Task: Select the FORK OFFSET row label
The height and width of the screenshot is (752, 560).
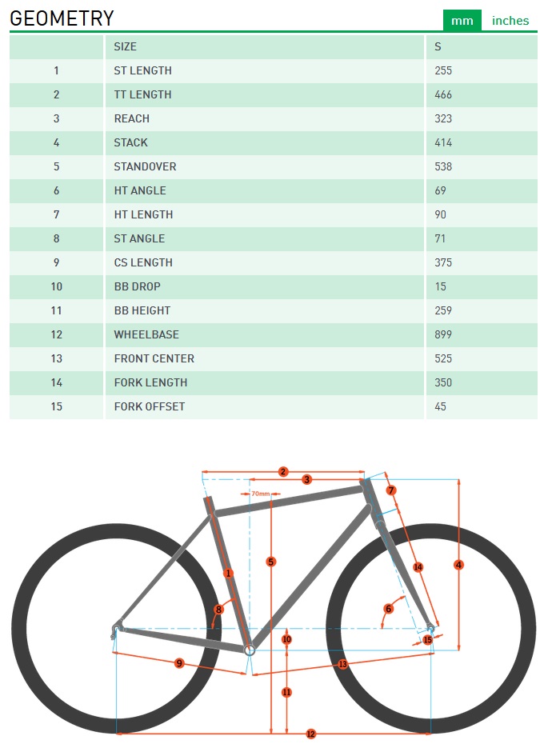Action: (150, 406)
